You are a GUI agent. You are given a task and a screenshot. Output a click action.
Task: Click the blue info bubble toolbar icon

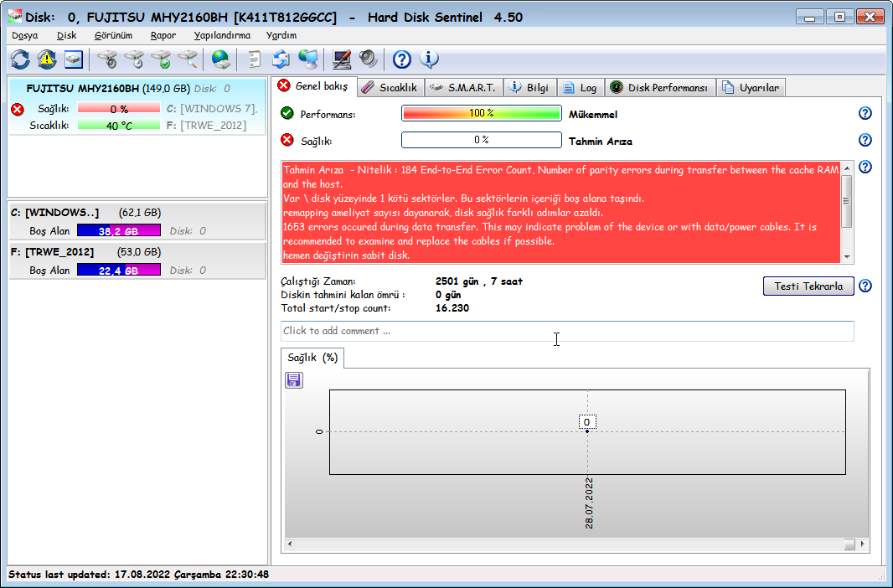[429, 59]
